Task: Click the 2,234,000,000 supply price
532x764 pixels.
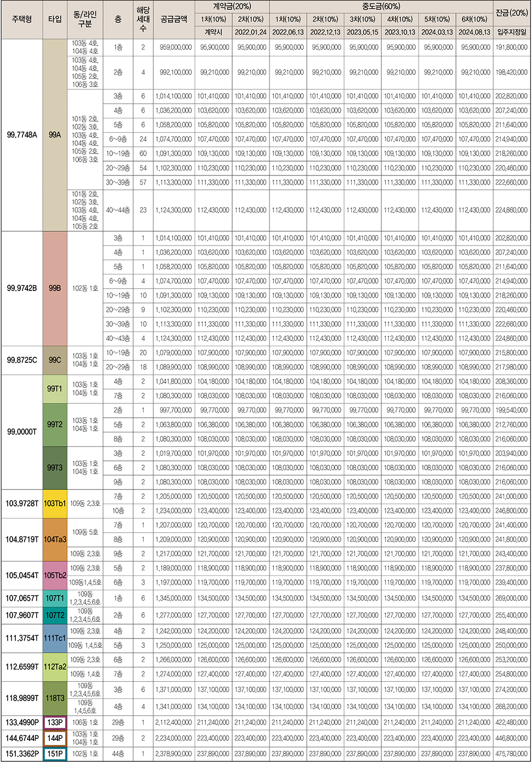Action: point(174,738)
